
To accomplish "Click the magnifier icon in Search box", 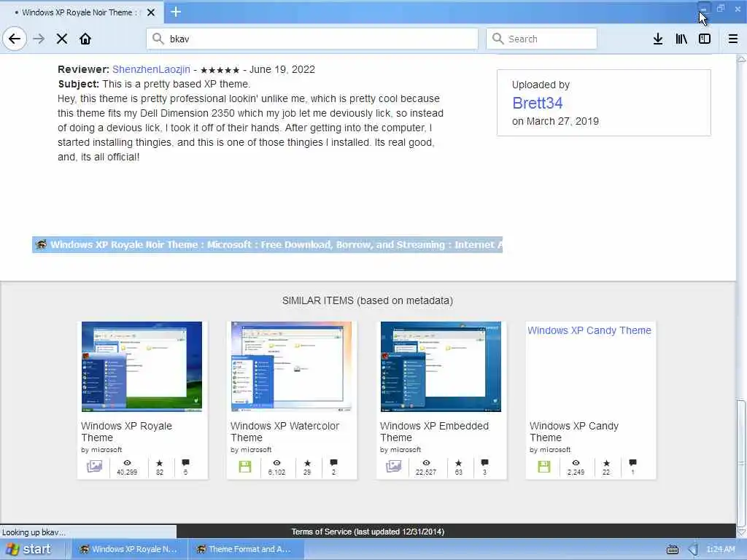I will tap(498, 39).
